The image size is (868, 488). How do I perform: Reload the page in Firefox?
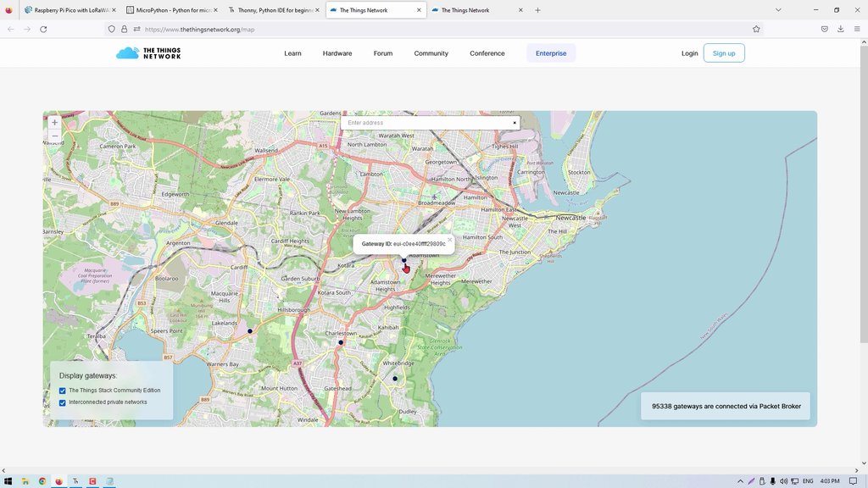tap(43, 30)
